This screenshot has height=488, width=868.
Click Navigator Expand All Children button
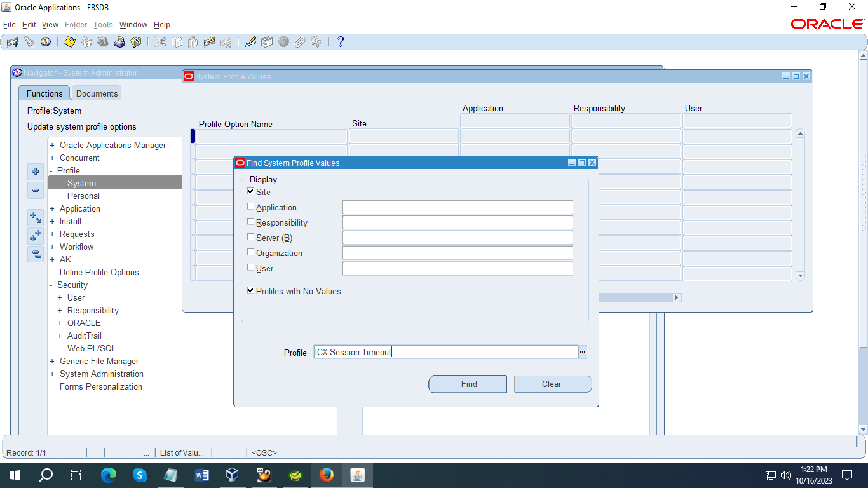tap(36, 217)
